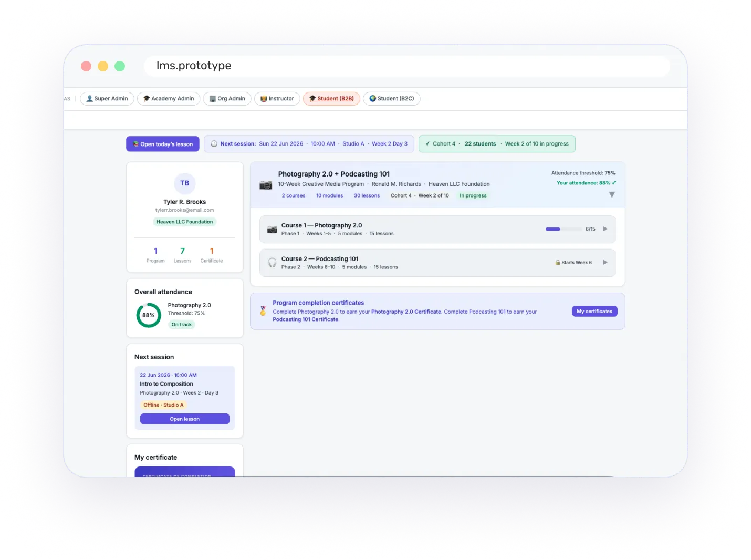Viewport: 751px width, 560px height.
Task: Select the Student (B2B) role
Action: point(331,99)
